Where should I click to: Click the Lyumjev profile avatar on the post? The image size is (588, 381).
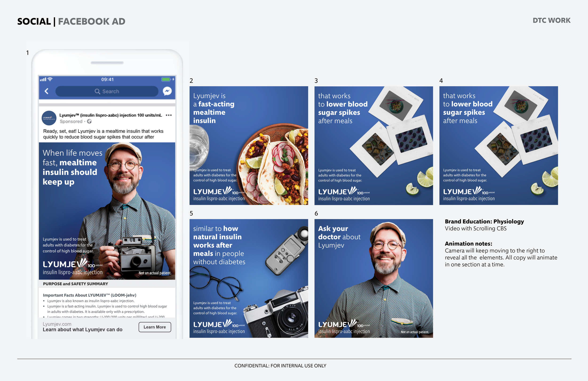(x=49, y=118)
